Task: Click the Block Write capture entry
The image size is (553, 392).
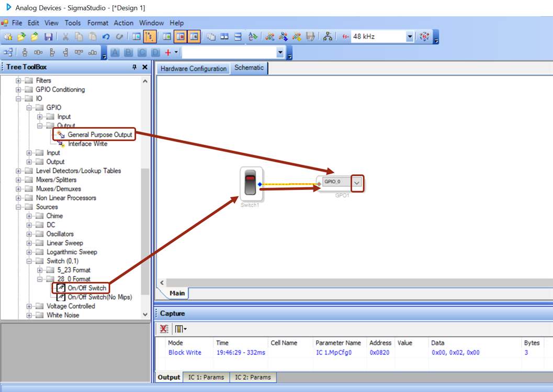Action: (x=185, y=353)
